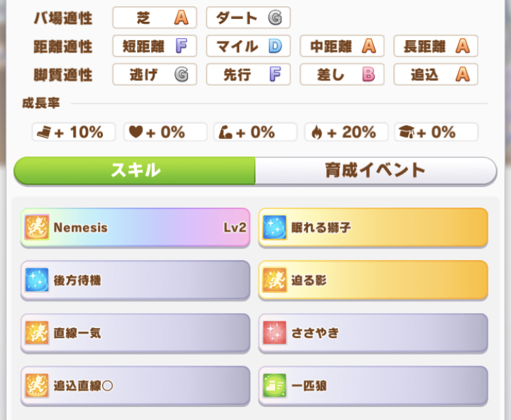Click the 直線一気 skill icon

click(36, 333)
